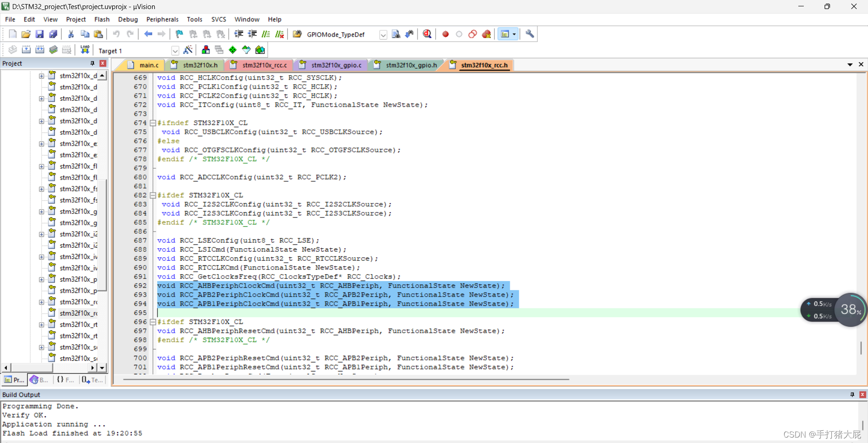
Task: Close the active editor tab
Action: 861,65
